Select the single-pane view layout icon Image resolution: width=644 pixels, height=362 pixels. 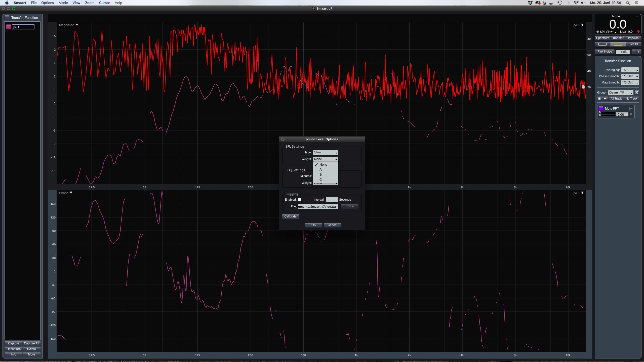click(x=602, y=44)
